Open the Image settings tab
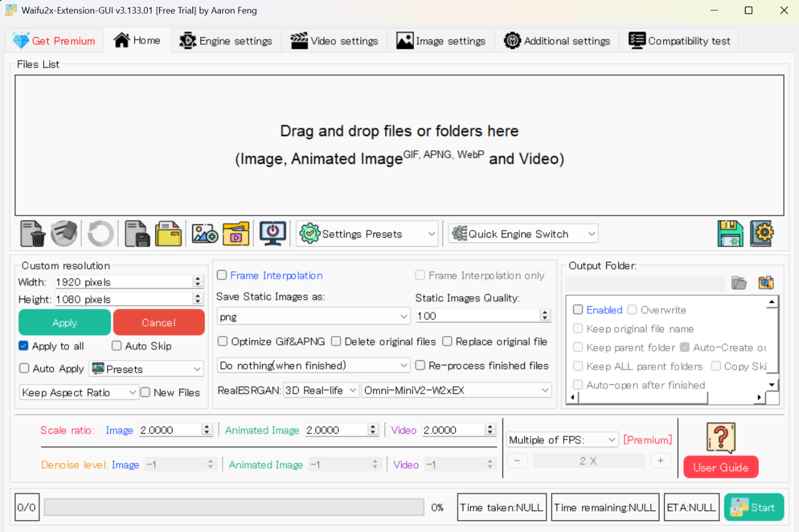Screen dimensions: 799x532 pos(441,41)
